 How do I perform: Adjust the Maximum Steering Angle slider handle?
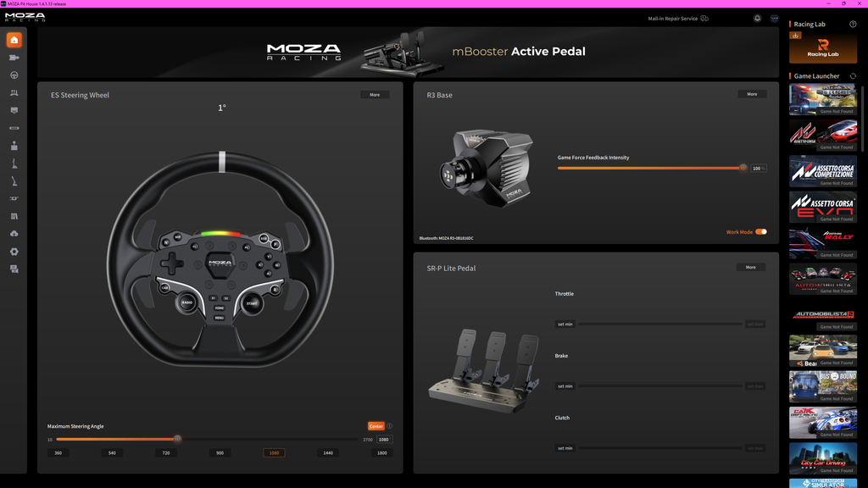(177, 440)
